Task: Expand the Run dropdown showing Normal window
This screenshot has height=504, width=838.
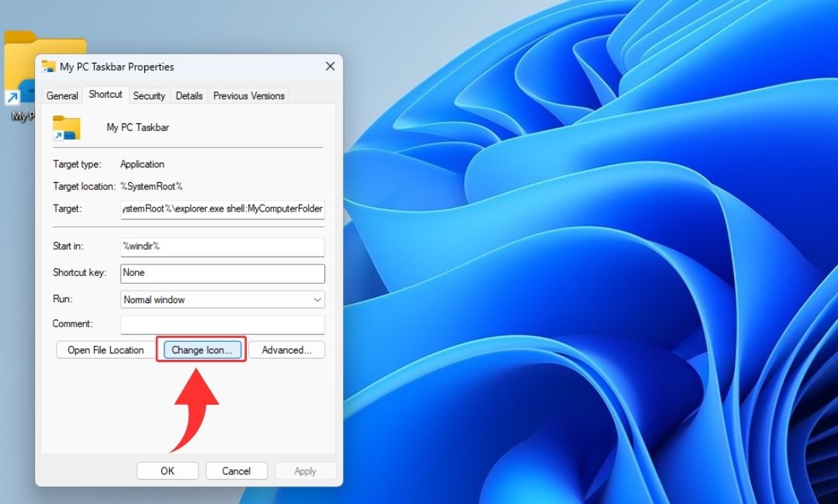Action: 222,299
